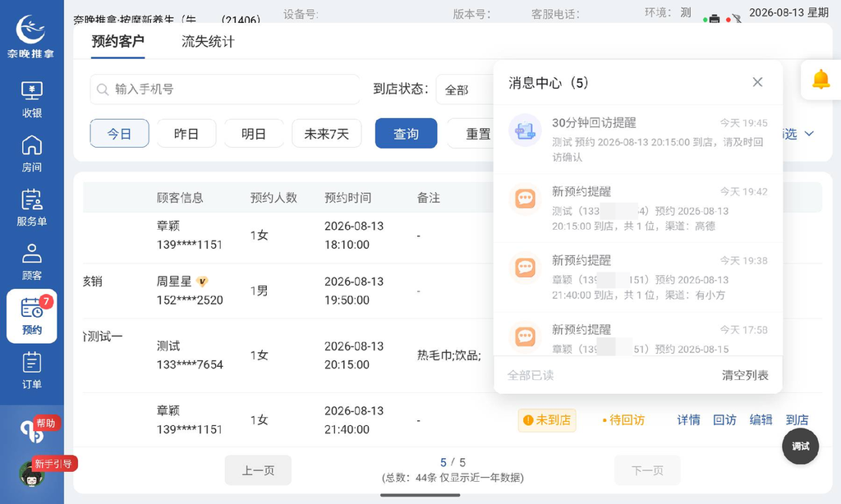Click the 未到店 status badge

click(x=547, y=419)
